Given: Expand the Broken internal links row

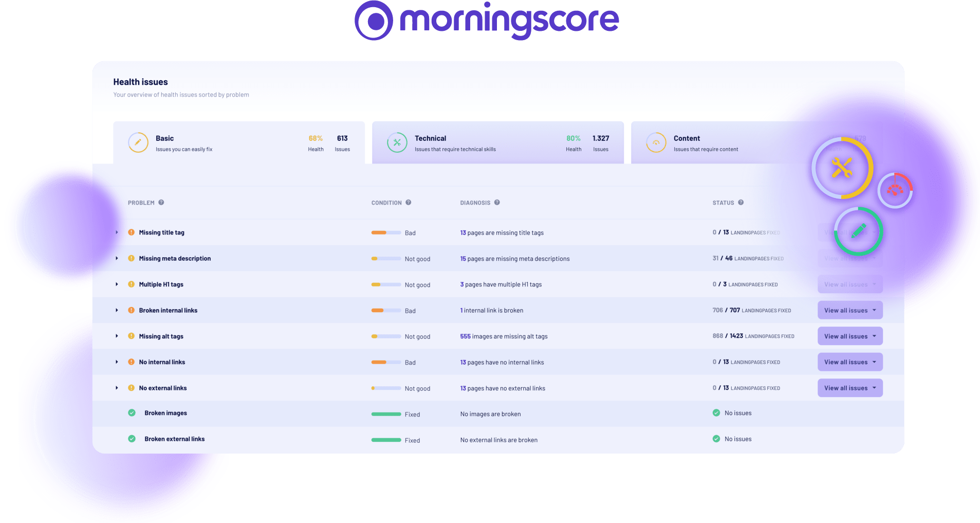Looking at the screenshot, I should [x=117, y=311].
